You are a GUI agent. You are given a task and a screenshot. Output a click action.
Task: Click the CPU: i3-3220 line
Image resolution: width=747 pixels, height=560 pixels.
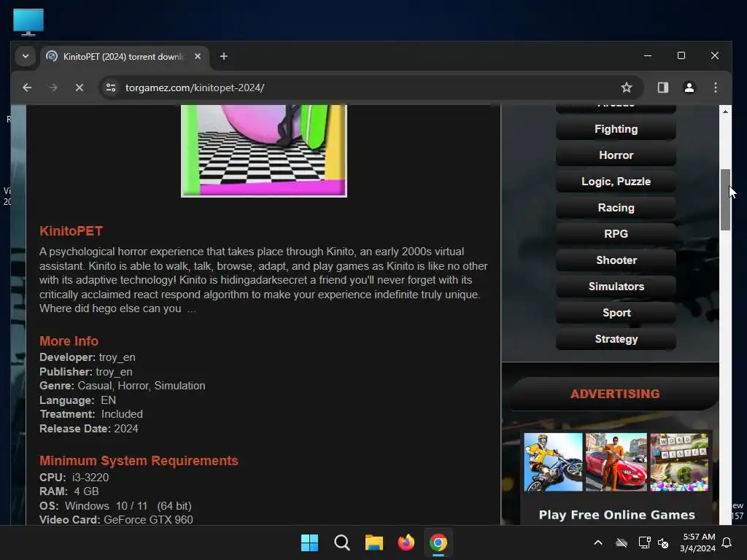coord(74,477)
